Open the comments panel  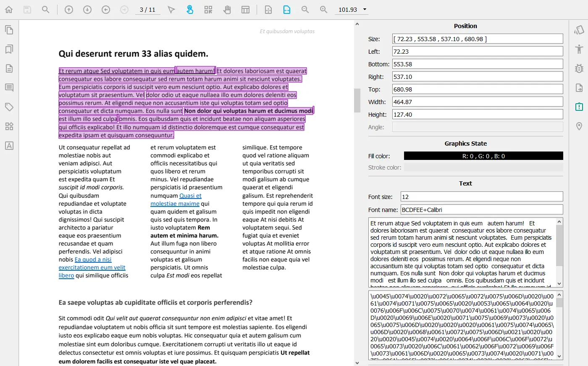click(x=9, y=88)
